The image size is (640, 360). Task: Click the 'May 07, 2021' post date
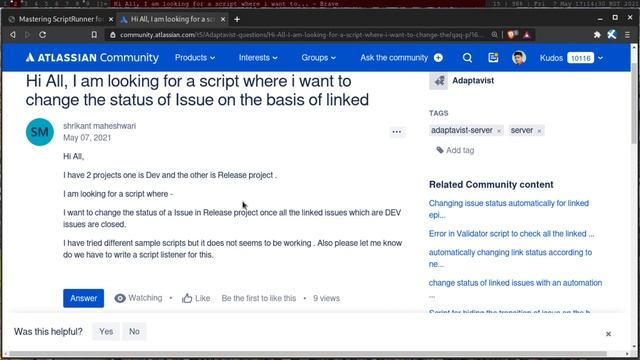tap(87, 138)
